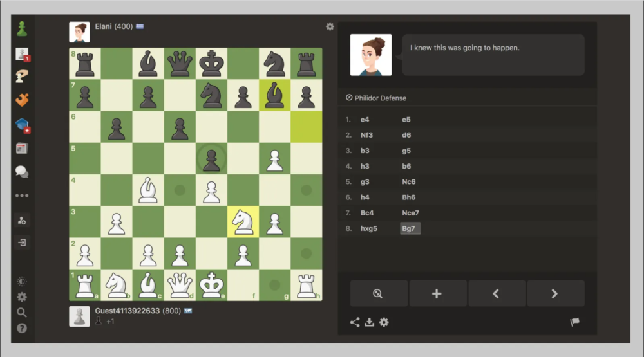
Task: Click the Philidor Defense opening name
Action: 380,98
